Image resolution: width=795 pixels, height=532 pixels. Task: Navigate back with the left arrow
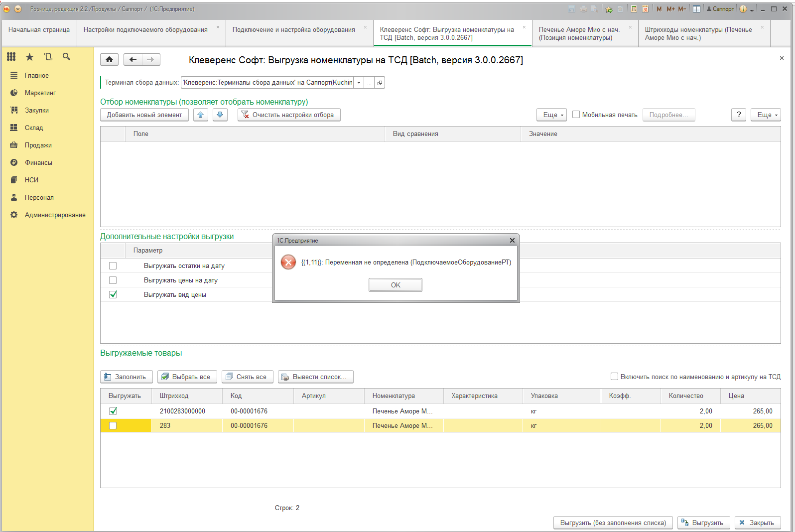pos(132,60)
